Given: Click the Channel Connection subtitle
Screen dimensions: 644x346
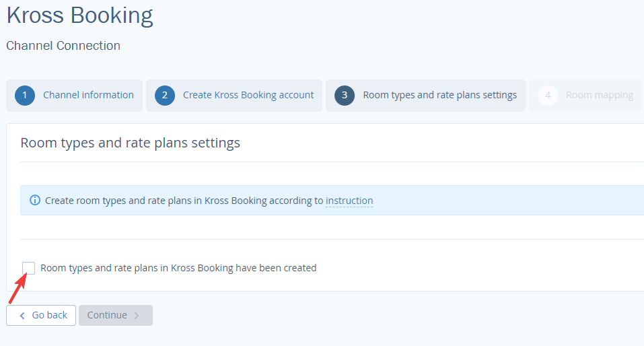Looking at the screenshot, I should [x=63, y=46].
